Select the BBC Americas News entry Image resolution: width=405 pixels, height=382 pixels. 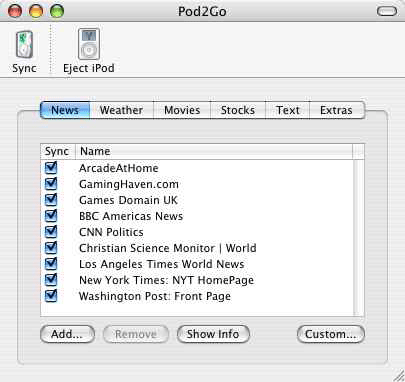pos(131,216)
